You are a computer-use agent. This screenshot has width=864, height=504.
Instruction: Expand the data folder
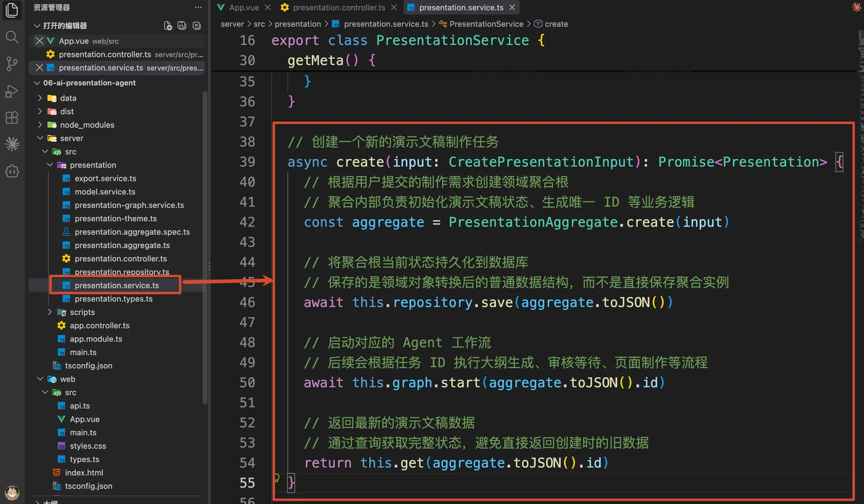pos(39,98)
